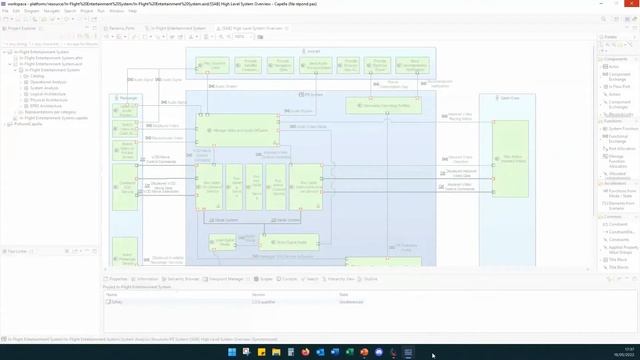
Task: Switch to the Semantic Browser tab
Action: point(180,279)
